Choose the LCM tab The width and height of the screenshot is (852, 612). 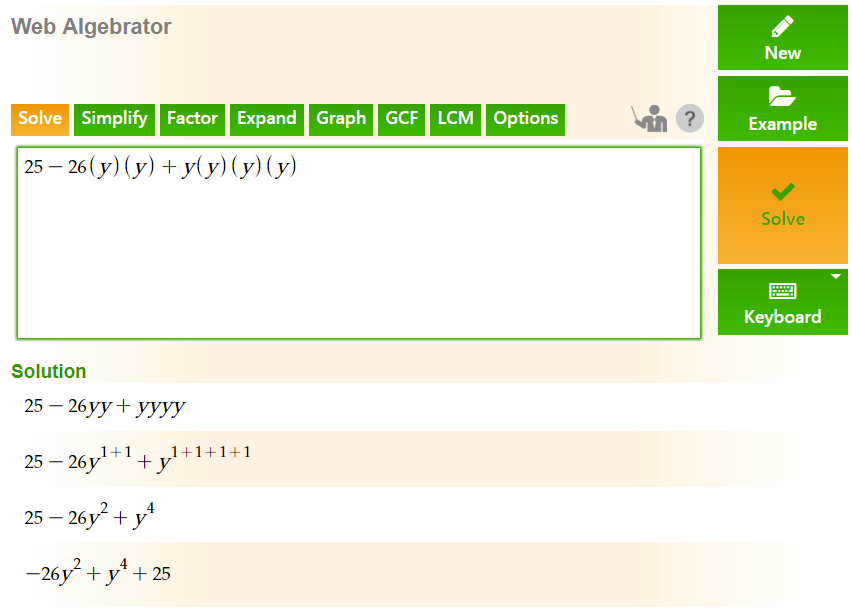pyautogui.click(x=455, y=119)
